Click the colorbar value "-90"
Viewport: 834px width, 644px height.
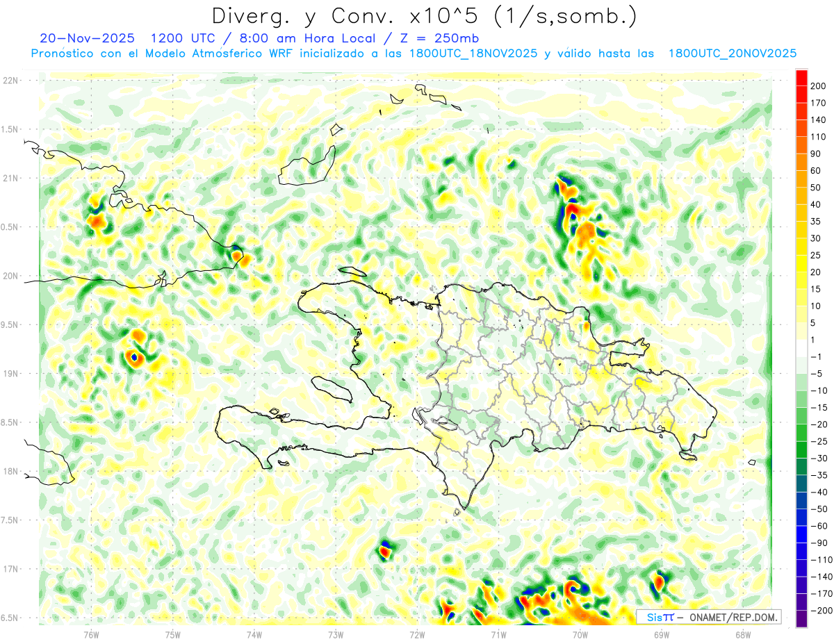pyautogui.click(x=821, y=543)
